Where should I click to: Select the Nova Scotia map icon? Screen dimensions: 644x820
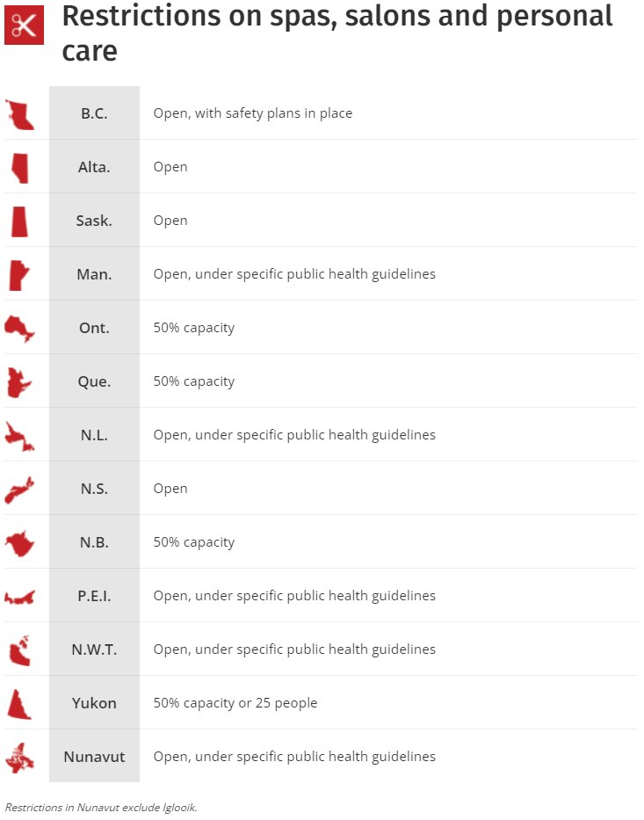click(19, 490)
